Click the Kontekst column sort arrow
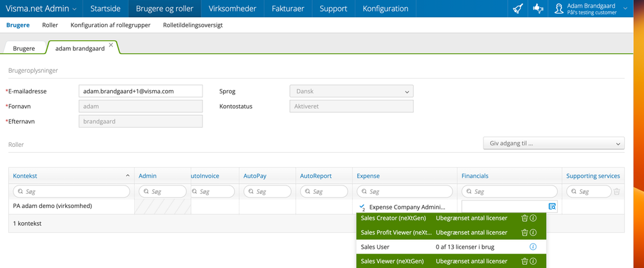This screenshot has height=268, width=644. [x=128, y=176]
